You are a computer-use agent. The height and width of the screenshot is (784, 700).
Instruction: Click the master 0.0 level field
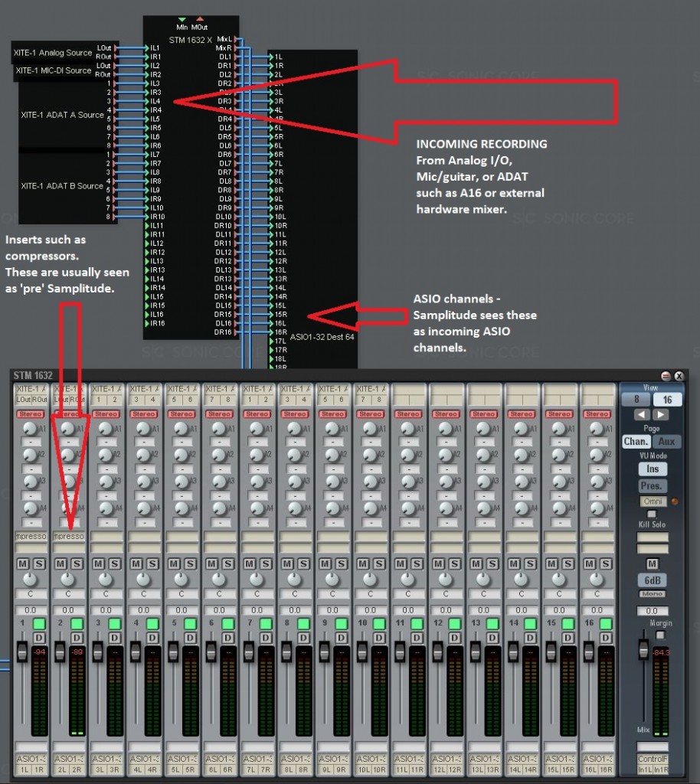pyautogui.click(x=652, y=610)
